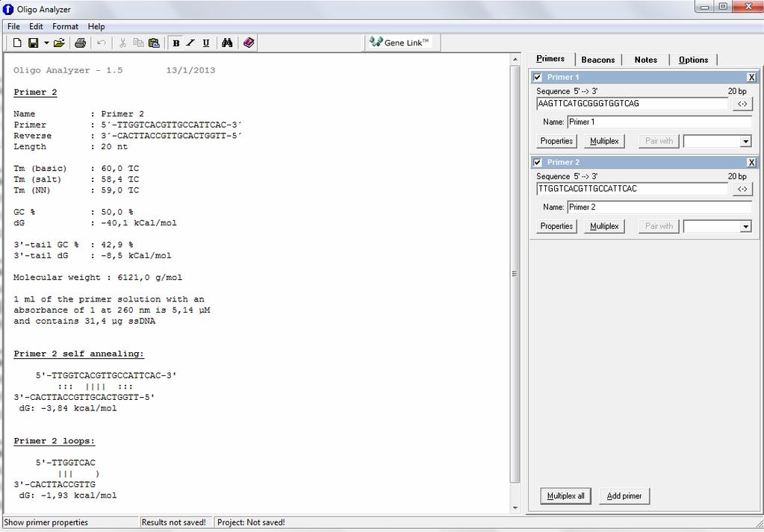Uncheck the Primer 1 checkbox
The height and width of the screenshot is (532, 764).
click(538, 77)
